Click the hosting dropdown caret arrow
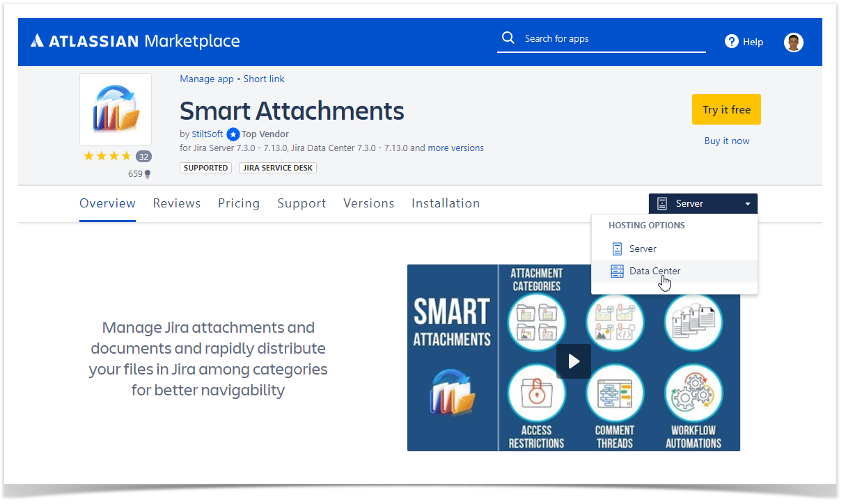Screen dimensions: 846x504 coord(747,204)
